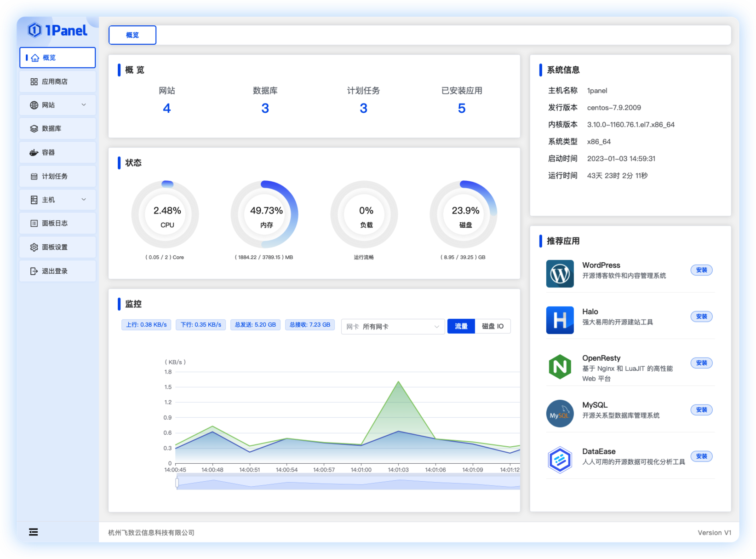Switch monitor to Traffic (流量) view
The image size is (756, 559).
[x=461, y=326]
